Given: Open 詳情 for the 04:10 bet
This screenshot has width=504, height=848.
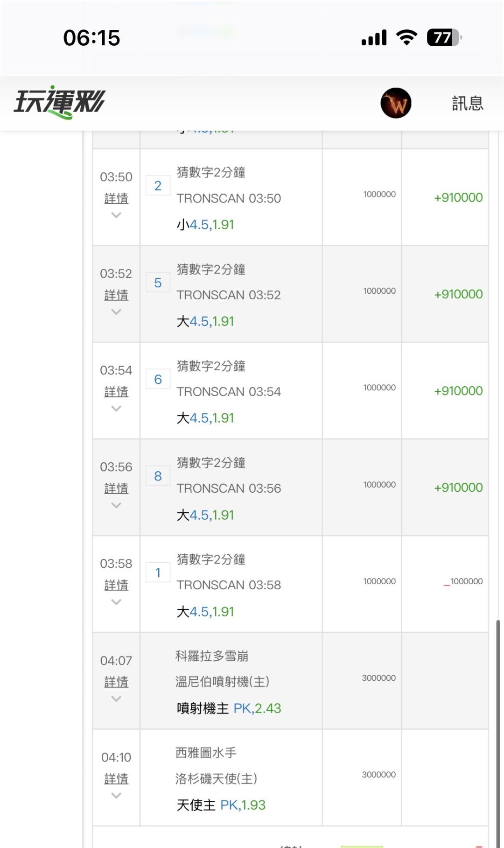Looking at the screenshot, I should click(x=116, y=779).
